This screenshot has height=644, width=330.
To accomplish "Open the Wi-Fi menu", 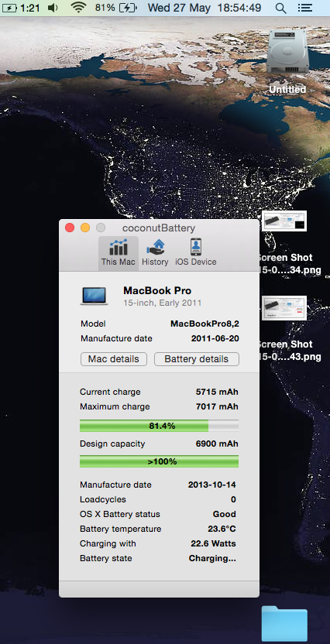I will click(x=78, y=8).
